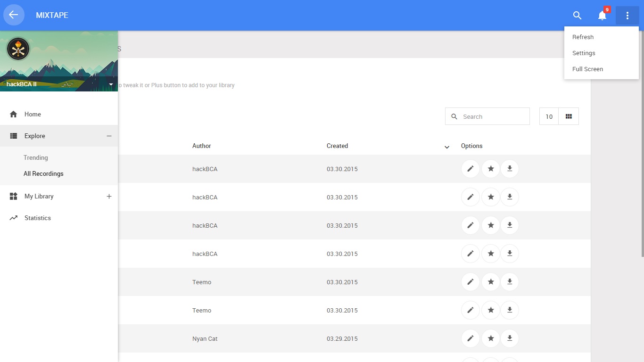Image resolution: width=644 pixels, height=362 pixels.
Task: Click into the recordings Search field
Action: [x=487, y=116]
